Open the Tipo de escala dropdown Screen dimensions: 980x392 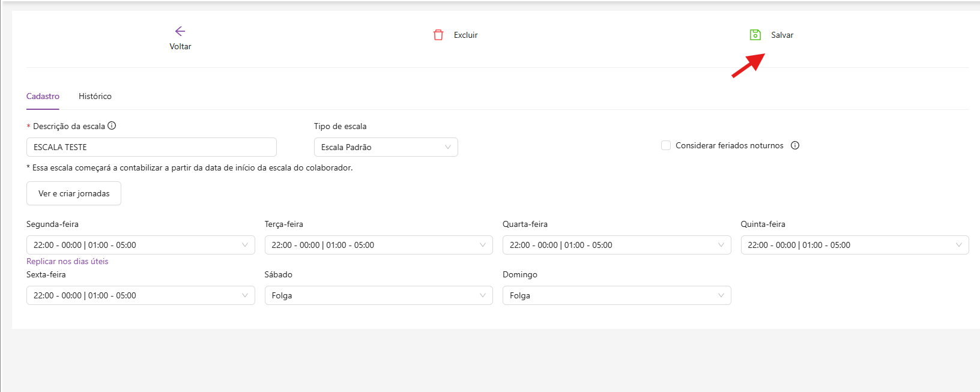[386, 147]
